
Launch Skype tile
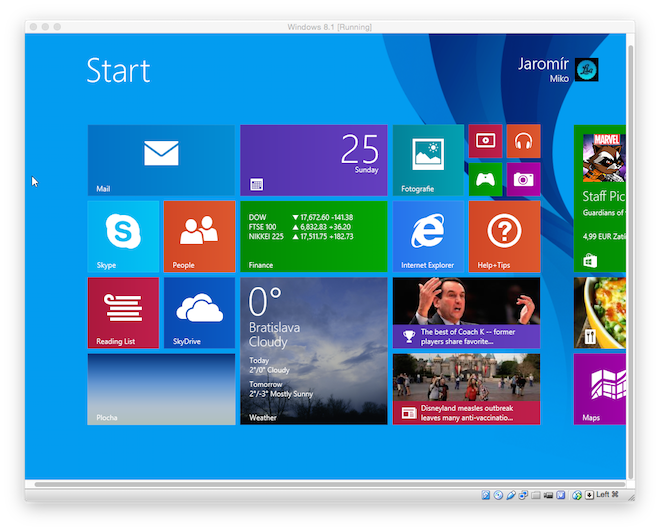click(x=123, y=236)
